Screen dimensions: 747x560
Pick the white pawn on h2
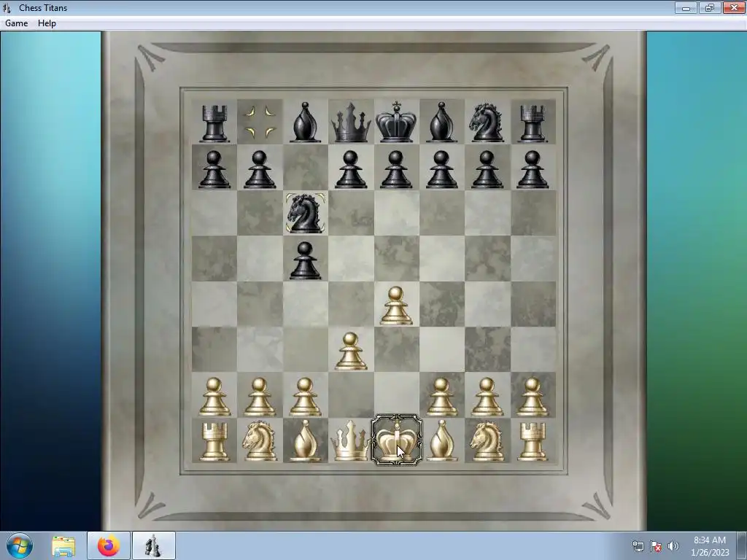[x=533, y=397]
